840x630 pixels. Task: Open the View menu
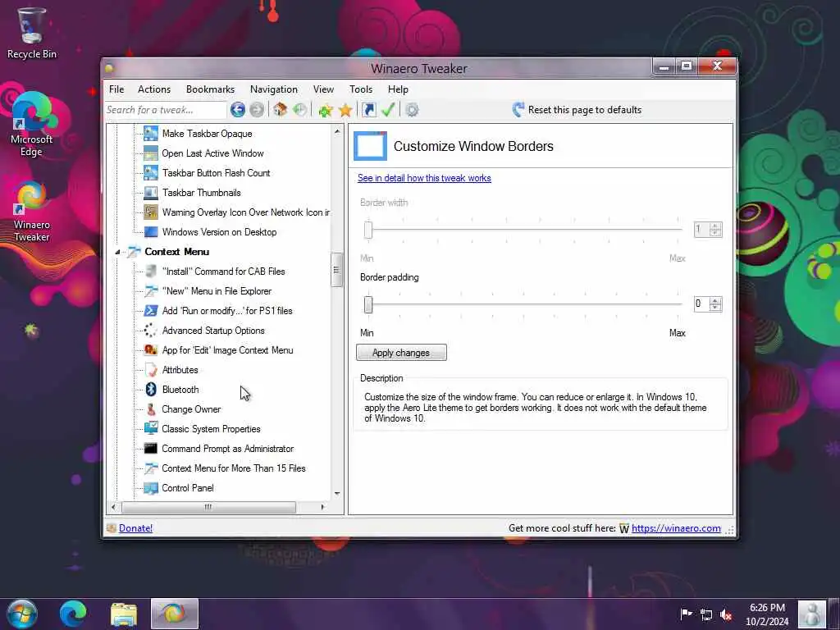(323, 89)
